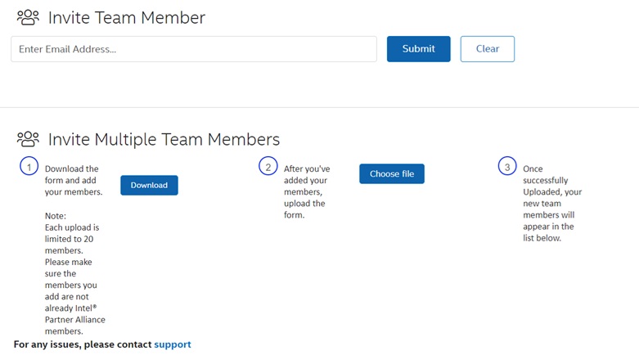Image resolution: width=639 pixels, height=364 pixels.
Task: Click the Invite Team Member heading
Action: pos(127,17)
